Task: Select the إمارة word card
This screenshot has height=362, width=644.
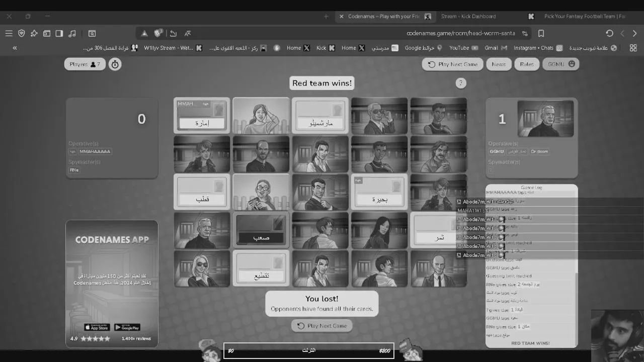Action: coord(202,115)
